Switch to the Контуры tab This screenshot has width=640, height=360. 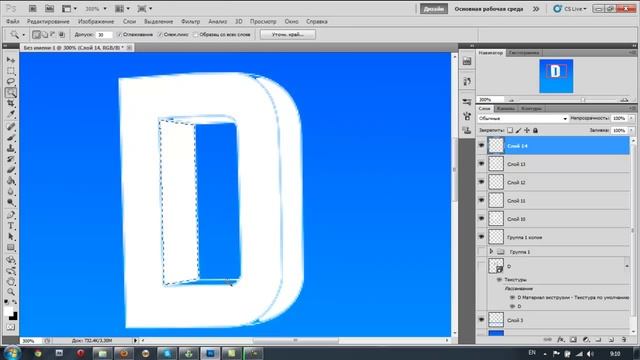(x=531, y=109)
